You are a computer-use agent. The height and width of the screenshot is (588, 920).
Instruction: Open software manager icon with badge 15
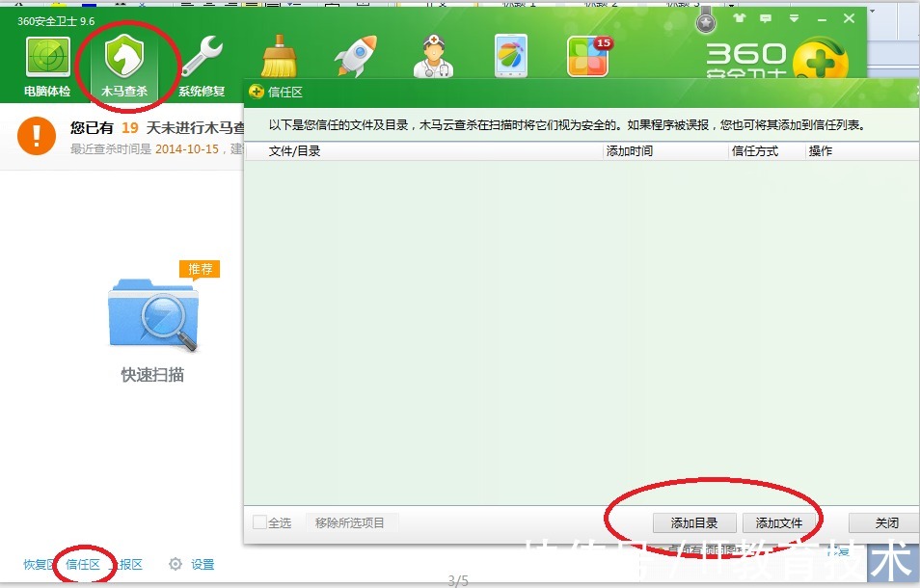click(x=589, y=56)
